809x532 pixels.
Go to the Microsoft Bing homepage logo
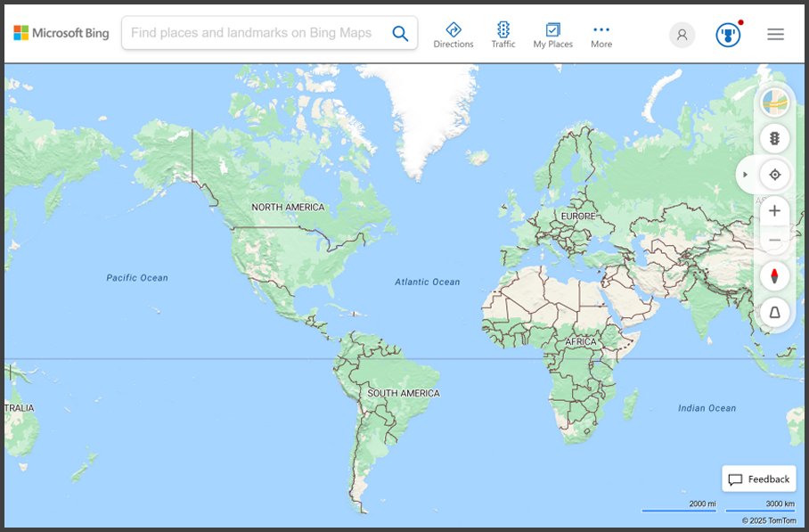[x=61, y=33]
